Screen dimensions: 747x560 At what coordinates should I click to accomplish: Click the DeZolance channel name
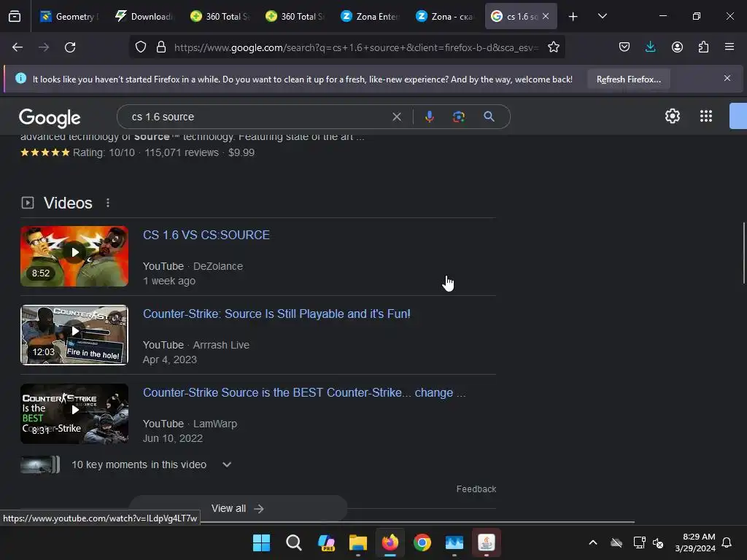pos(217,266)
